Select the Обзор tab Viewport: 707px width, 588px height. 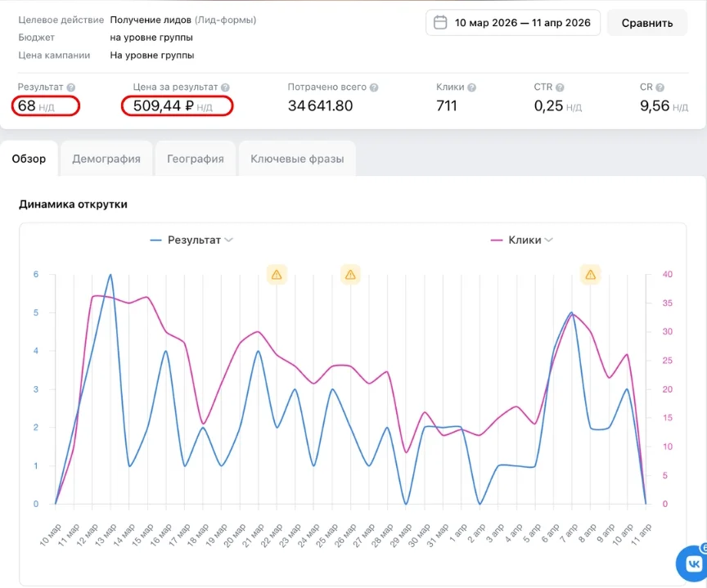tap(29, 159)
